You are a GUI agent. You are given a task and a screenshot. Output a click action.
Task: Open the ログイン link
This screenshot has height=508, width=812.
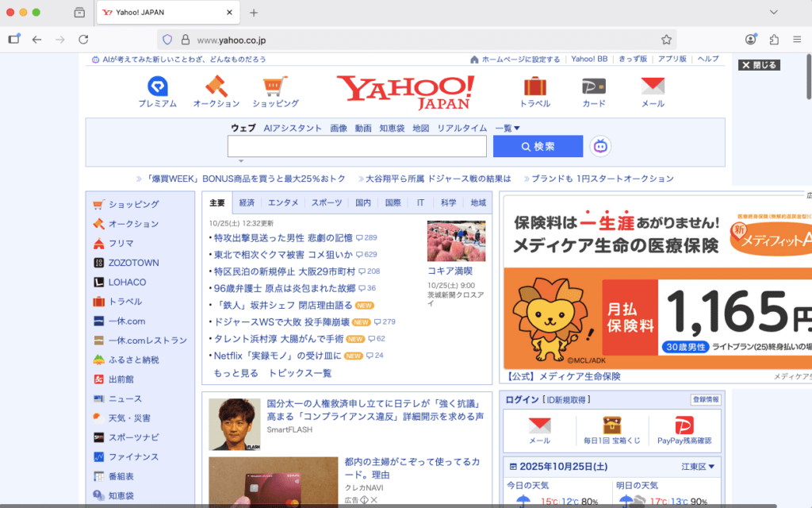pos(522,400)
